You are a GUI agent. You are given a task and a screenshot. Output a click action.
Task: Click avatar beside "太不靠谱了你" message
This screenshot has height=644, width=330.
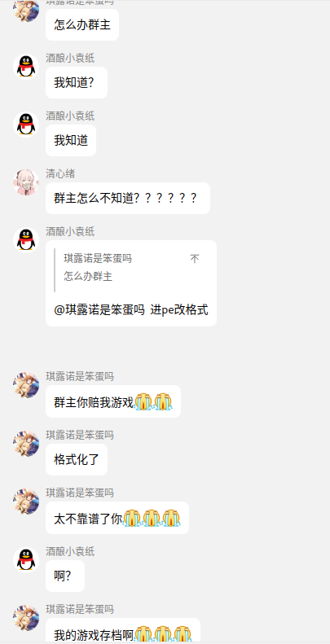pos(26,502)
